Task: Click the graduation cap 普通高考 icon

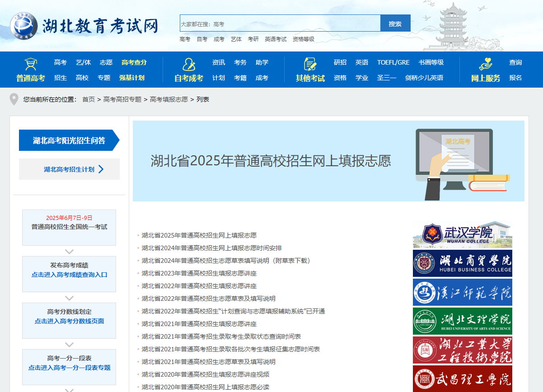Action: coord(31,64)
